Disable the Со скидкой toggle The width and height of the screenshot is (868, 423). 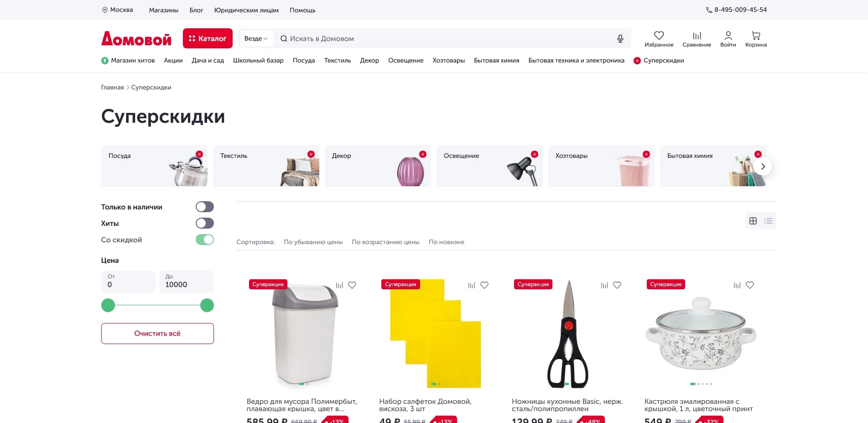pyautogui.click(x=205, y=240)
